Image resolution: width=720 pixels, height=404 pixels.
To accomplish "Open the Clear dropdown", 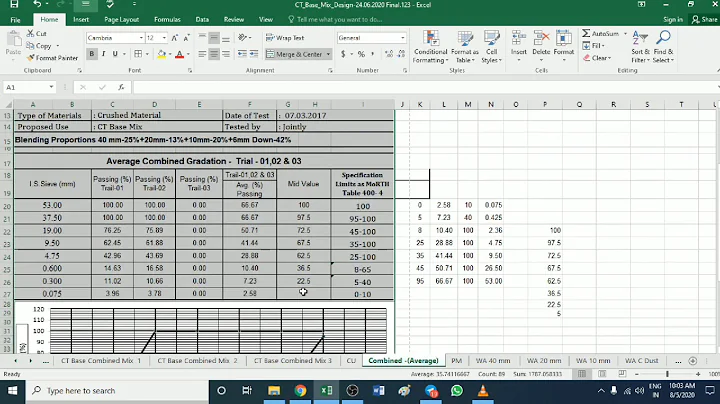I will pyautogui.click(x=597, y=58).
